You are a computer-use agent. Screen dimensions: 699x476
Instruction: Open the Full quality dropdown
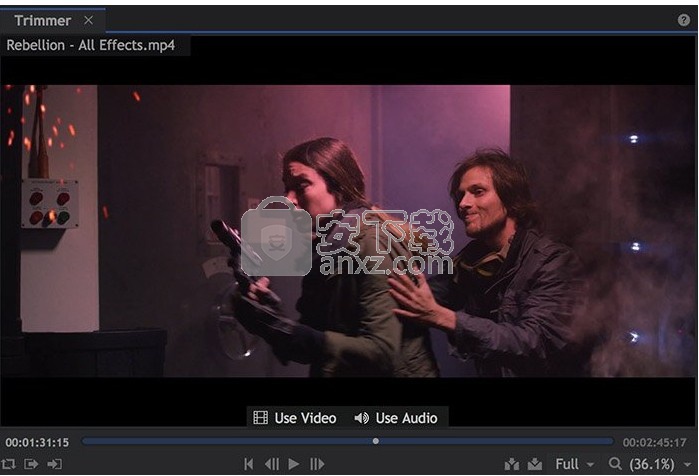coord(574,464)
